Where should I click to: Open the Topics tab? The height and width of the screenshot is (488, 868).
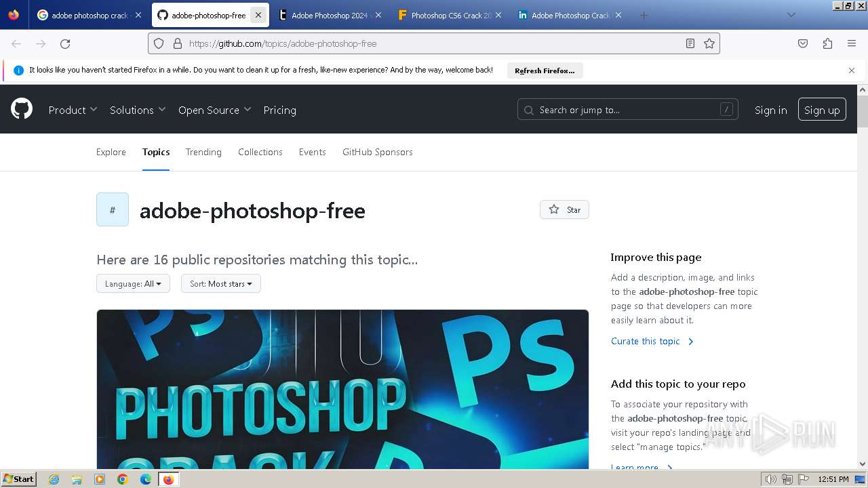(156, 152)
